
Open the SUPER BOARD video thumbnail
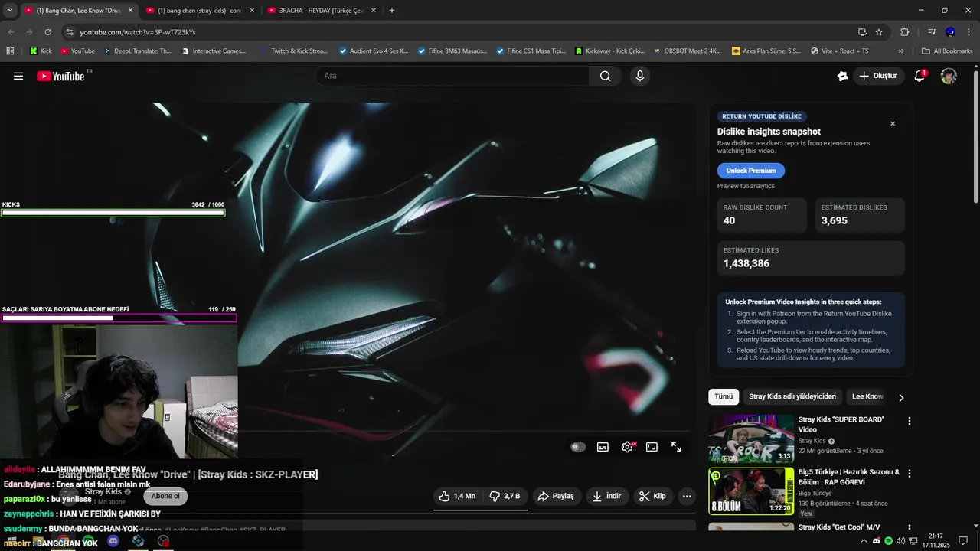(x=751, y=439)
